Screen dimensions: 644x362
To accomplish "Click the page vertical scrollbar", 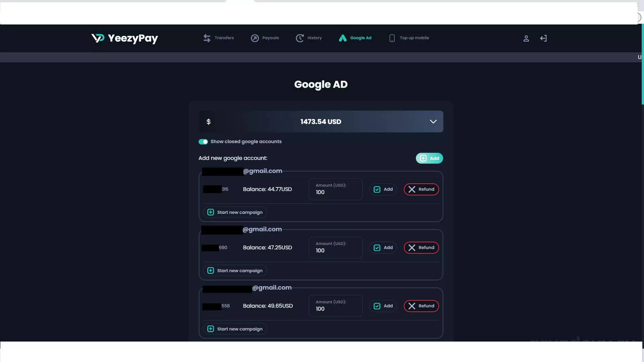I will [643, 64].
